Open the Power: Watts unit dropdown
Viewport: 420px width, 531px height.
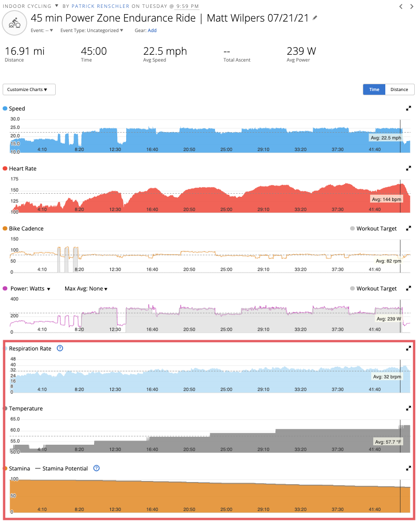pos(30,288)
